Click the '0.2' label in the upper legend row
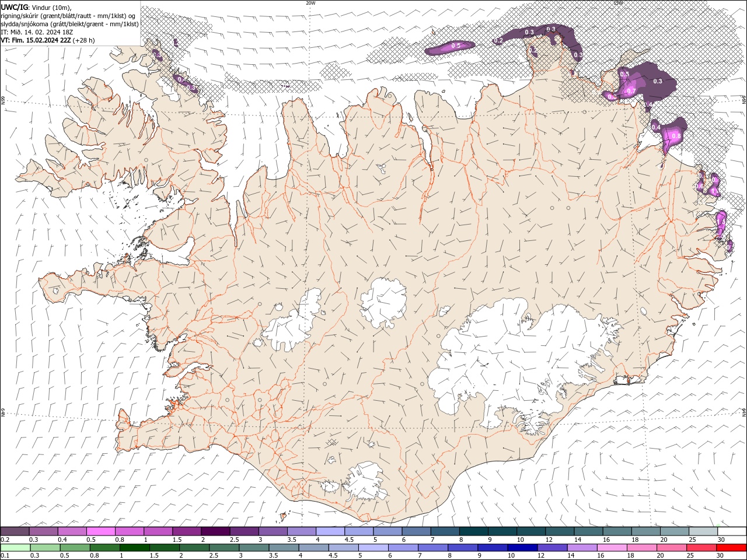The image size is (747, 560). click(x=5, y=540)
